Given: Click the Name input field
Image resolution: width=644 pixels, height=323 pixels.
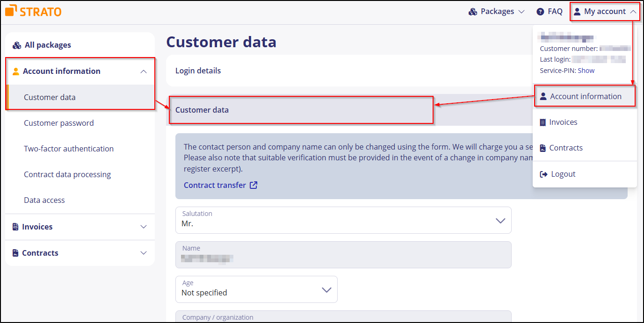Looking at the screenshot, I should point(343,254).
